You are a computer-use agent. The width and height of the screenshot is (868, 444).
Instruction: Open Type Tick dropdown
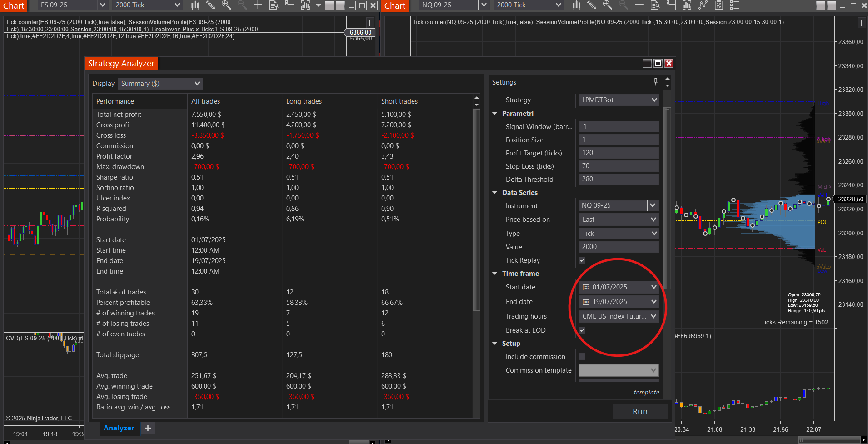point(619,234)
